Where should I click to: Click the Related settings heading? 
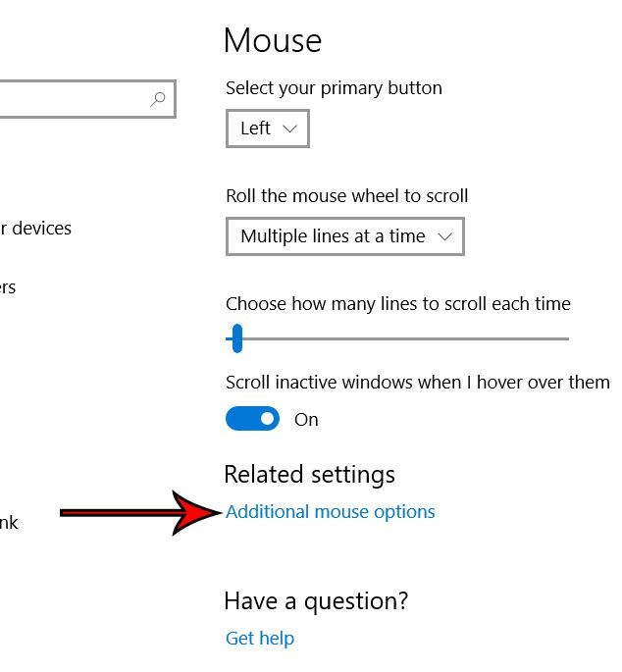[309, 475]
